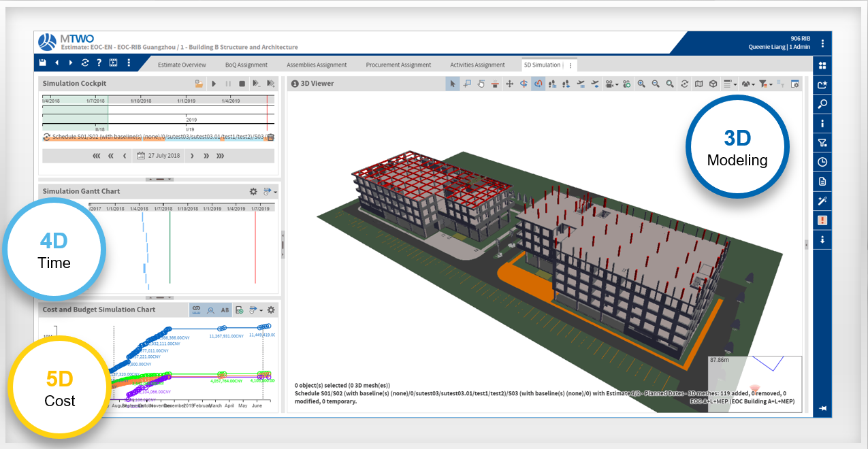This screenshot has width=868, height=449.
Task: Open Activities Assignment tab
Action: click(477, 65)
